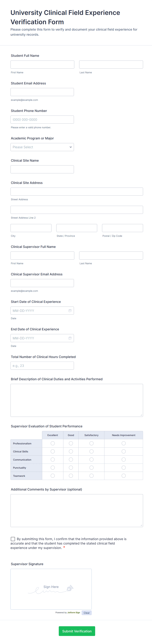
Task: Select Excellent for Teamwork
Action: [x=53, y=476]
